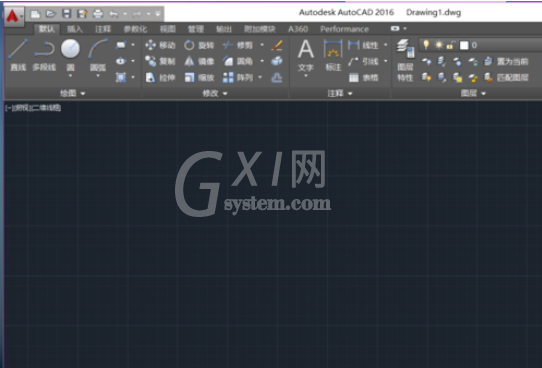Click layer 0 white color swatch
This screenshot has width=542, height=368.
pos(464,45)
